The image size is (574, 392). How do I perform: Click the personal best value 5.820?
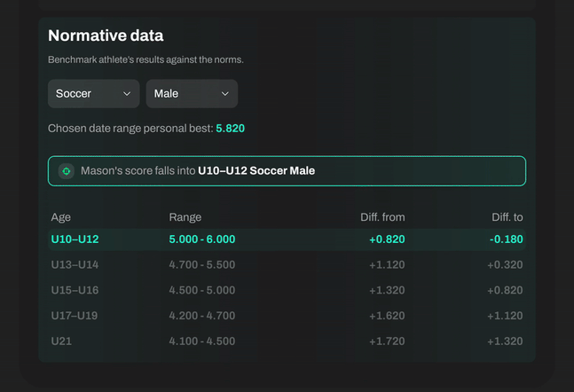[230, 129]
